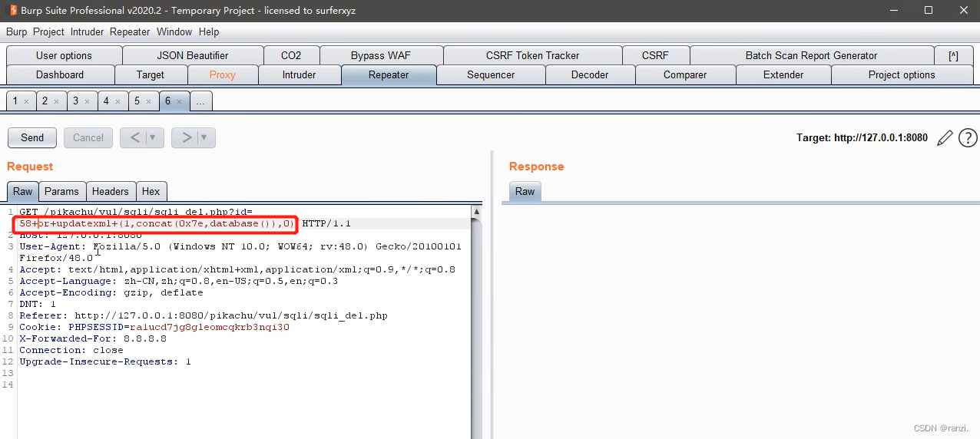
Task: Open the Burp menu
Action: 16,31
